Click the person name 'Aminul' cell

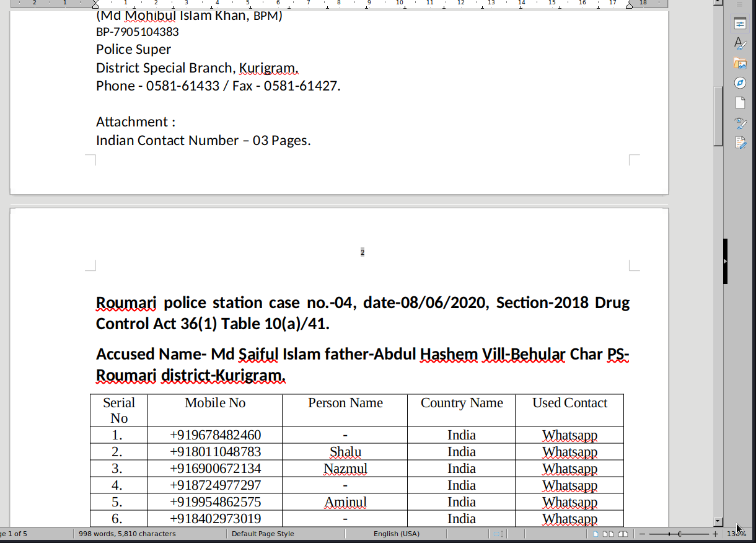pyautogui.click(x=345, y=502)
